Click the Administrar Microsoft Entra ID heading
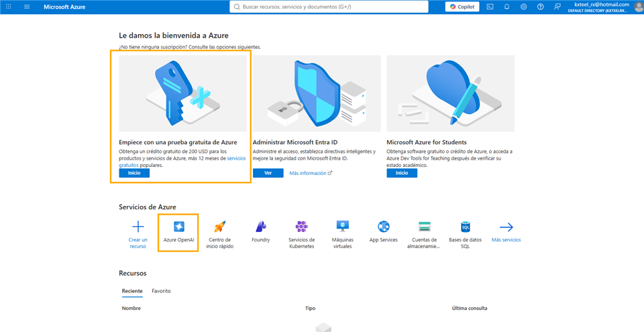644x332 pixels. click(x=295, y=142)
